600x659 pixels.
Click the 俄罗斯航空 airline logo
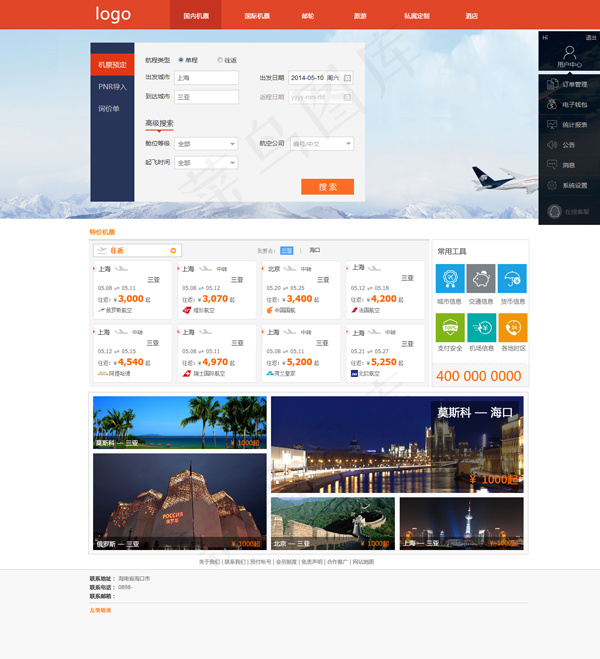101,310
